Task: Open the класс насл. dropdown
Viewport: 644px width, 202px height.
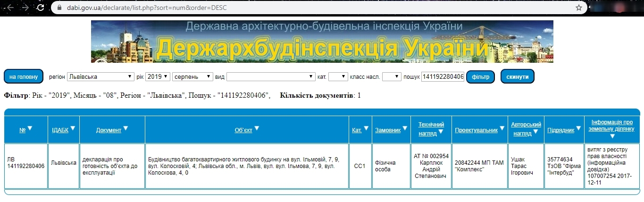Action: 392,76
